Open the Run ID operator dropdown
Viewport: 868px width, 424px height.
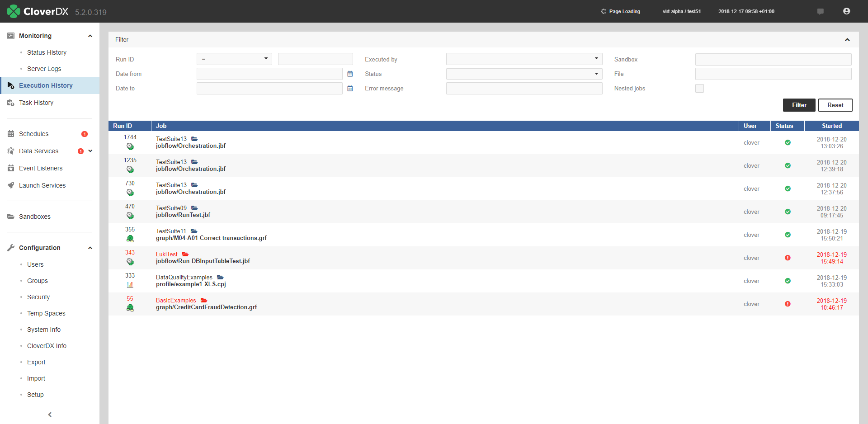click(234, 59)
